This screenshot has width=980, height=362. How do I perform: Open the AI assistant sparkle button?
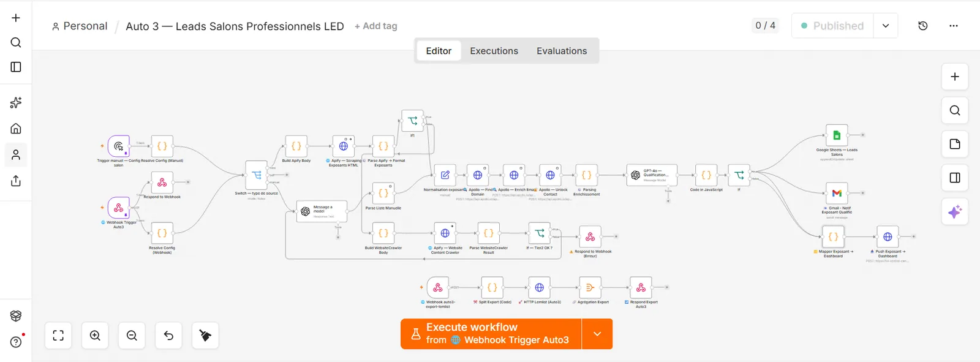tap(955, 212)
